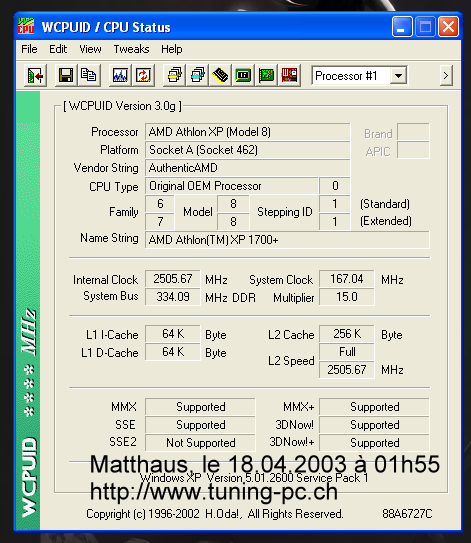Open the File menu
Image resolution: width=471 pixels, height=543 pixels.
point(29,49)
